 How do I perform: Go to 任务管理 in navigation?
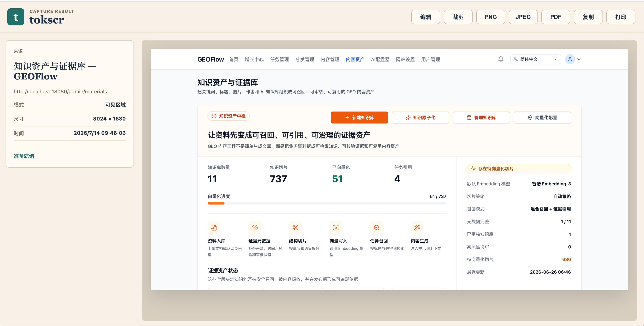click(x=279, y=60)
